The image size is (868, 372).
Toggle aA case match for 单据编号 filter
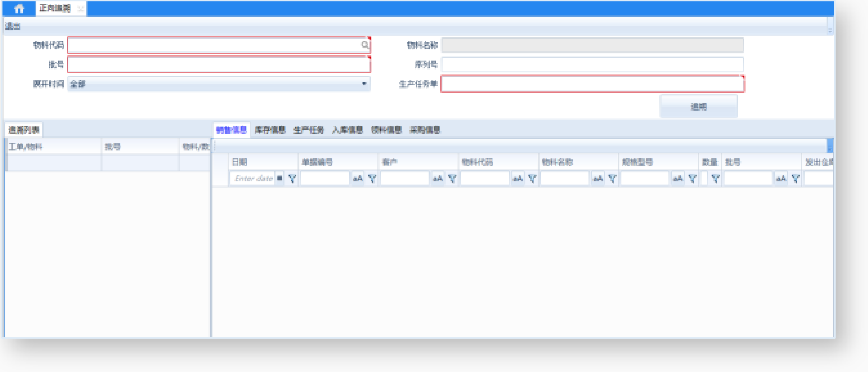click(357, 178)
